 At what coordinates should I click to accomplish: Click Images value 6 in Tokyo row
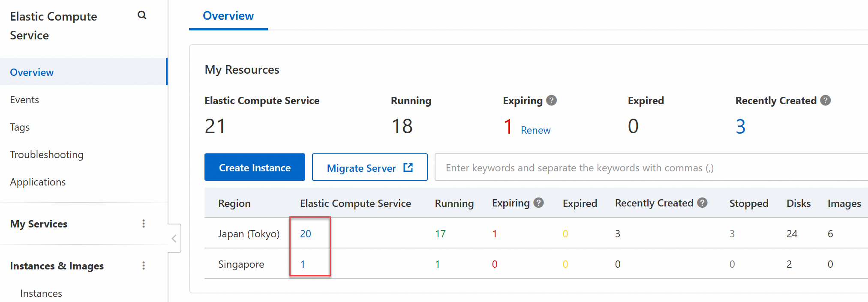tap(830, 234)
